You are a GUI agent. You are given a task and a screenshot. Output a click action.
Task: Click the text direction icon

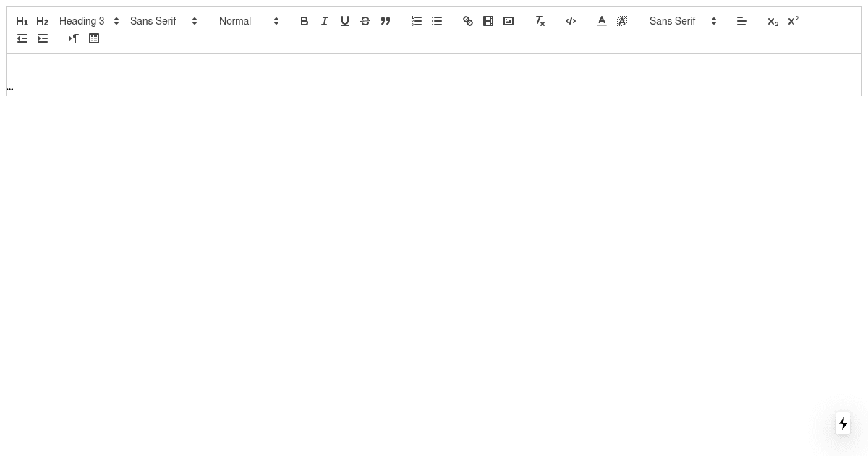74,38
